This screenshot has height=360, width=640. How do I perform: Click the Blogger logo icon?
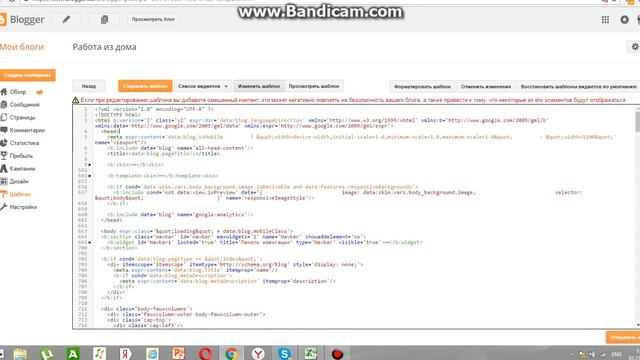[2, 19]
